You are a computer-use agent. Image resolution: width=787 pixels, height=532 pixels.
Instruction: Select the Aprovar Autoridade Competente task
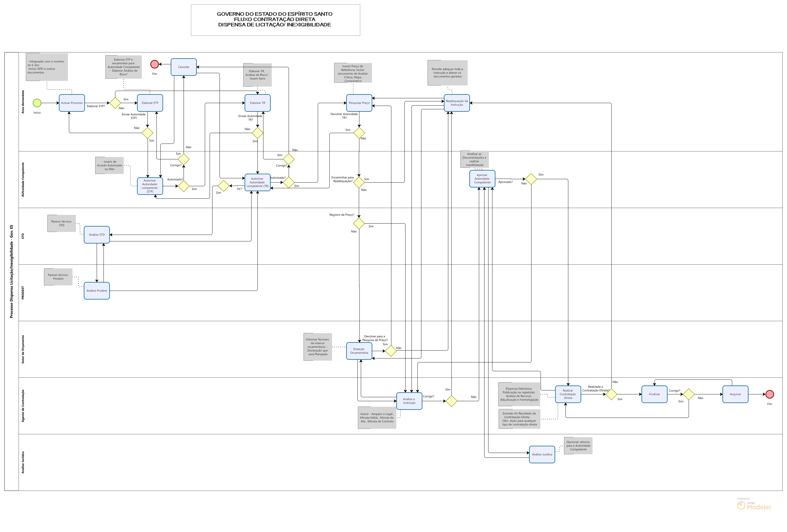482,179
